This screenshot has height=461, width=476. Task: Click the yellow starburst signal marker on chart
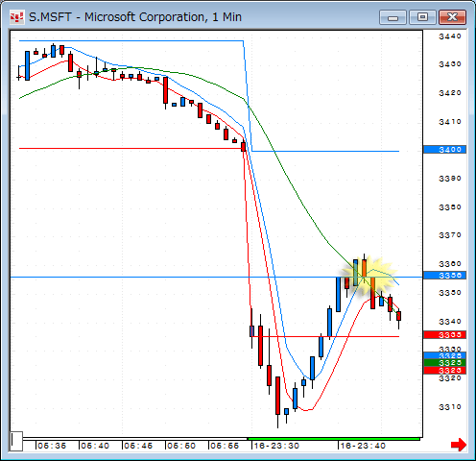pyautogui.click(x=369, y=276)
